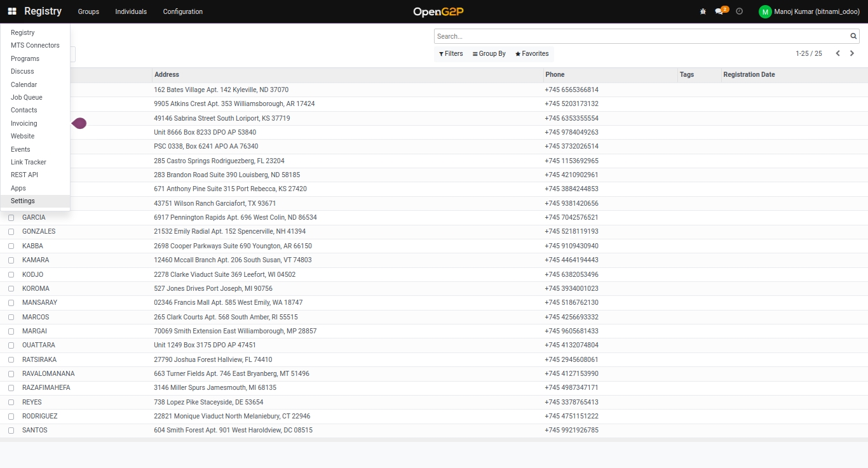Check the GARCIA row checkbox

coord(11,218)
